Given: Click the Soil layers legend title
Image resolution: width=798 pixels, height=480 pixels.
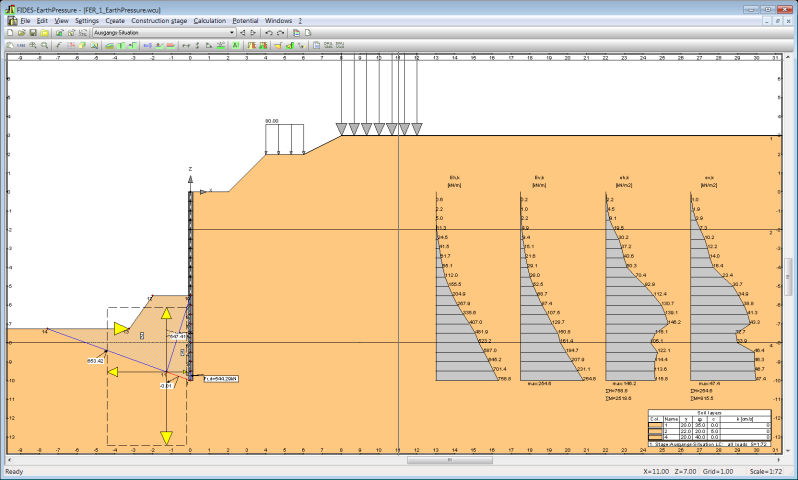Looking at the screenshot, I should point(709,413).
